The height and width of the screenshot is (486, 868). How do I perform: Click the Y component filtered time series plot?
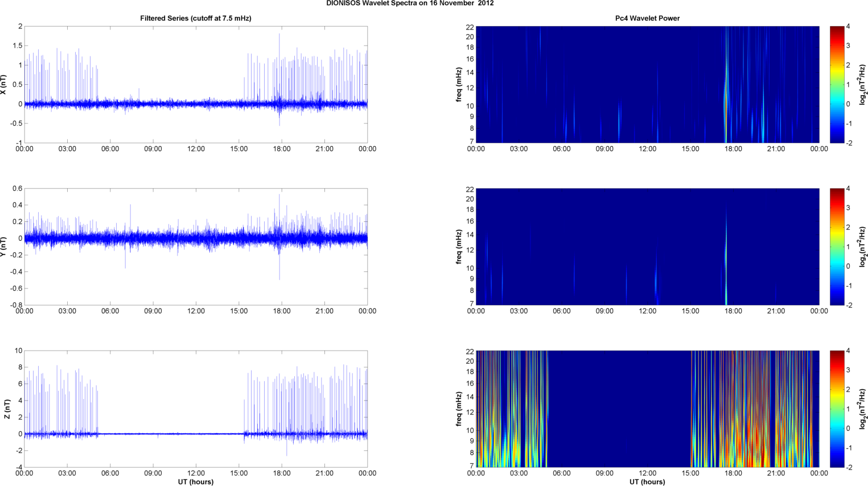coord(196,246)
